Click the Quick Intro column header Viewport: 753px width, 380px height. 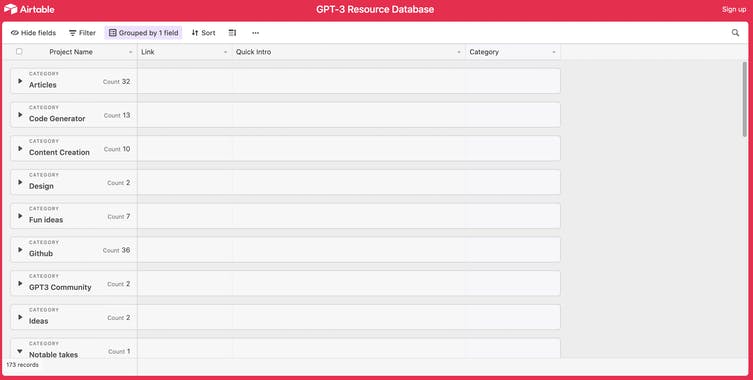pos(253,52)
